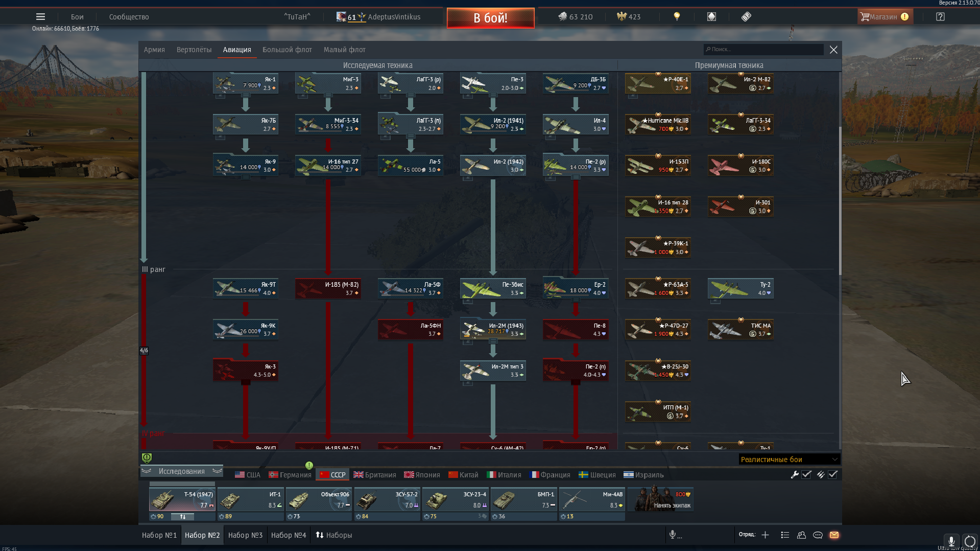Open the Реалистичные бои mode dropdown

(789, 460)
